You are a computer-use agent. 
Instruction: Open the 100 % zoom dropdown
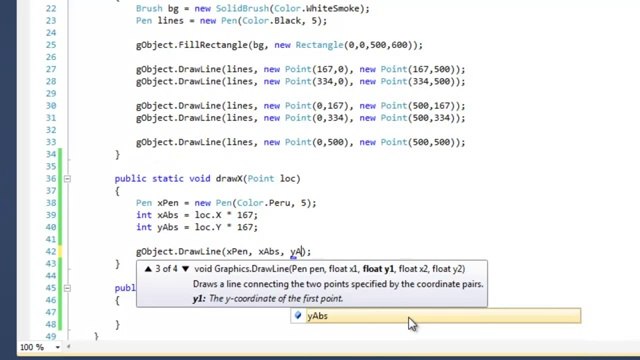(x=58, y=347)
